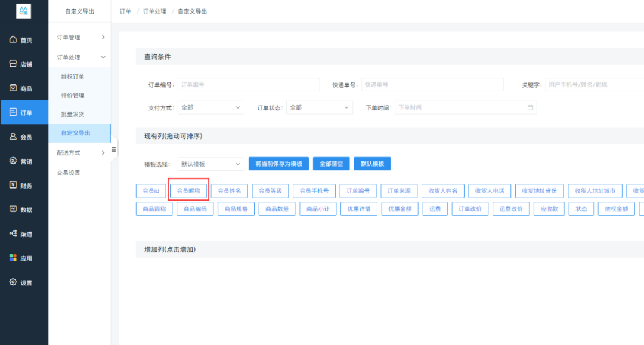The height and width of the screenshot is (345, 644).
Task: Click the 商品简称 column tag
Action: coord(154,209)
